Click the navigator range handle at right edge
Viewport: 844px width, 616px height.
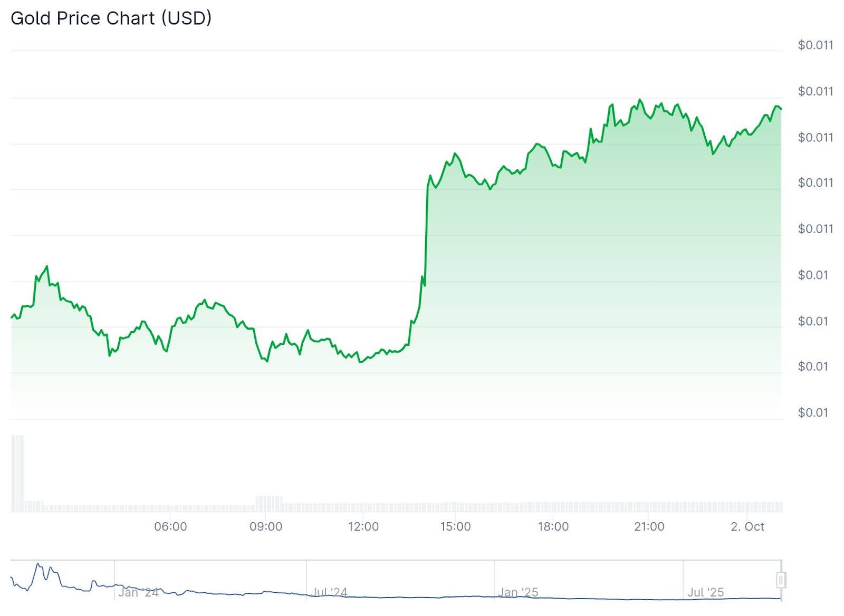point(781,580)
